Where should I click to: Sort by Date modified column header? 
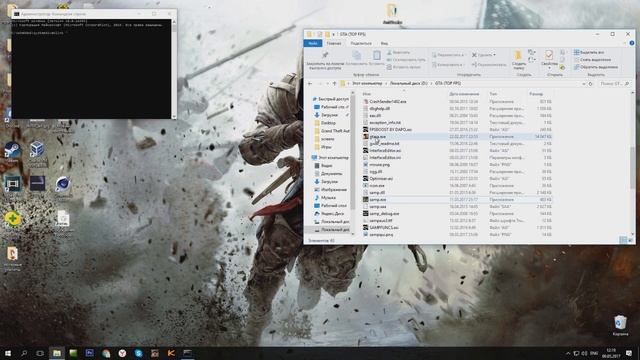click(x=464, y=94)
